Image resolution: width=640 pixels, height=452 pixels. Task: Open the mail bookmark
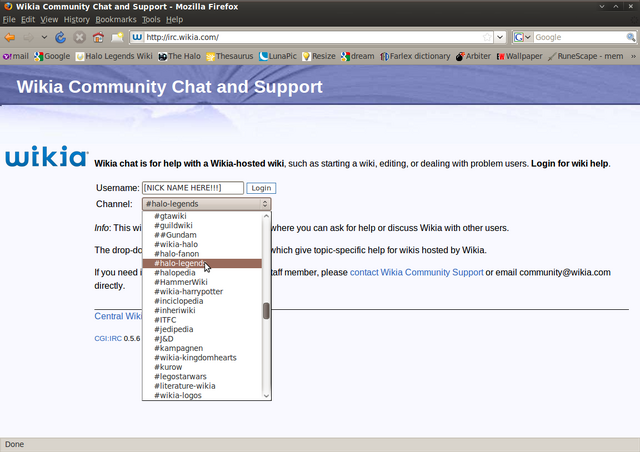16,56
